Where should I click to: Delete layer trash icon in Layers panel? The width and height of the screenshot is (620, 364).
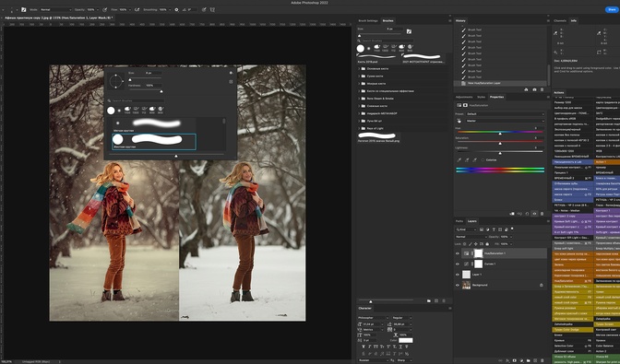click(542, 360)
